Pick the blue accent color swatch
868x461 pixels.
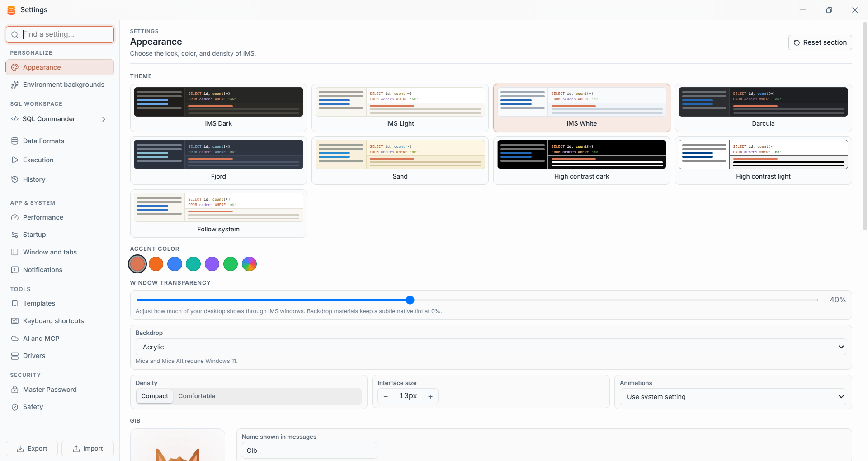click(175, 264)
